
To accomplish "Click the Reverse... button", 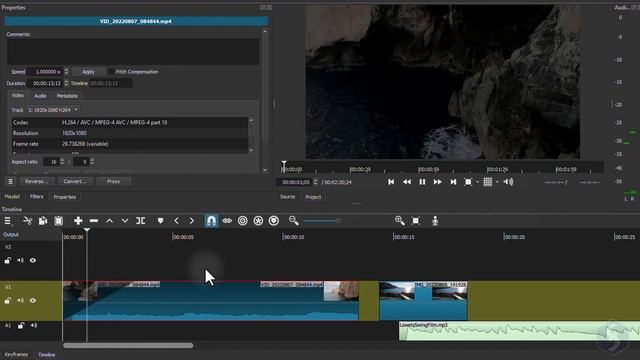I will click(36, 181).
